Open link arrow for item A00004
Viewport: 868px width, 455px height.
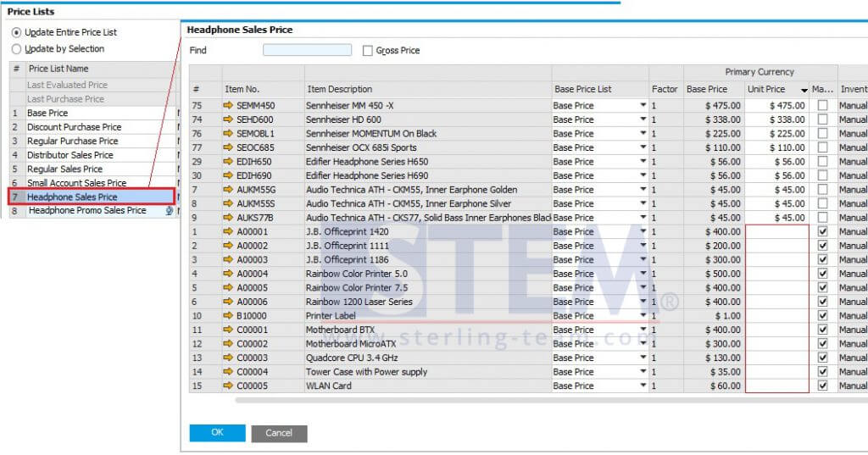click(228, 274)
